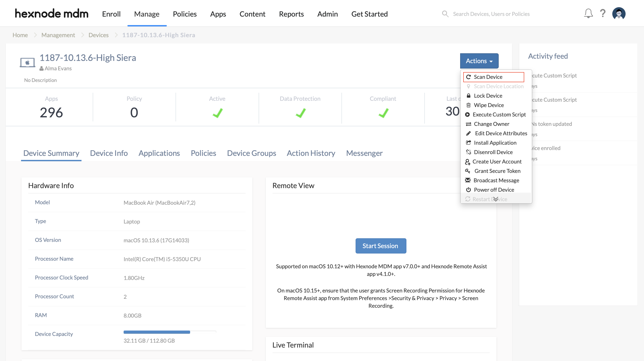644x361 pixels.
Task: Select Grant Secure Token menu entry
Action: (x=497, y=171)
